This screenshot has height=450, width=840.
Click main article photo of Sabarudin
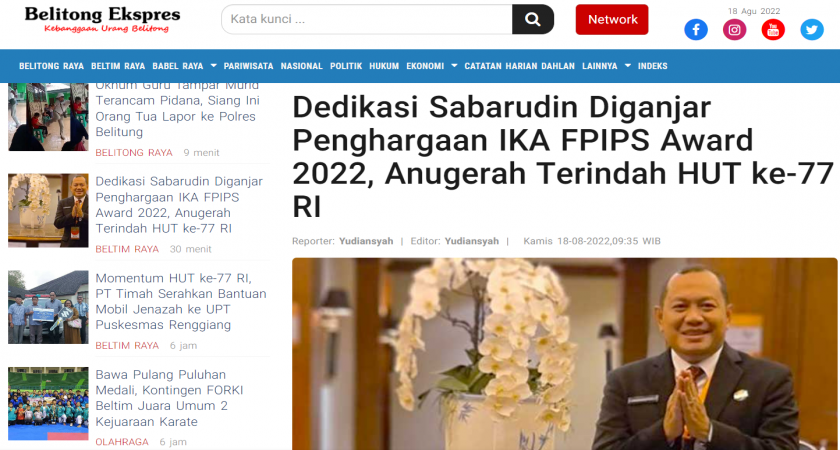[x=565, y=354]
